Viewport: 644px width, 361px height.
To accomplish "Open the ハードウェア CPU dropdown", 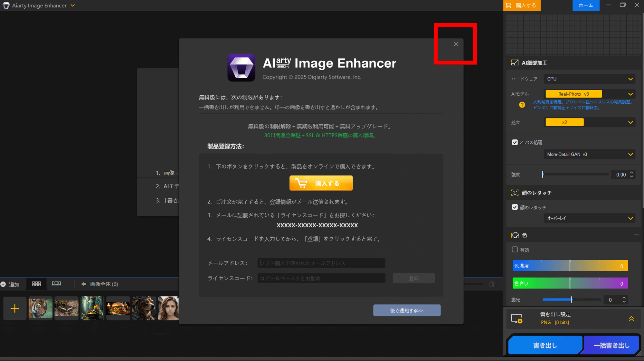I will click(589, 79).
